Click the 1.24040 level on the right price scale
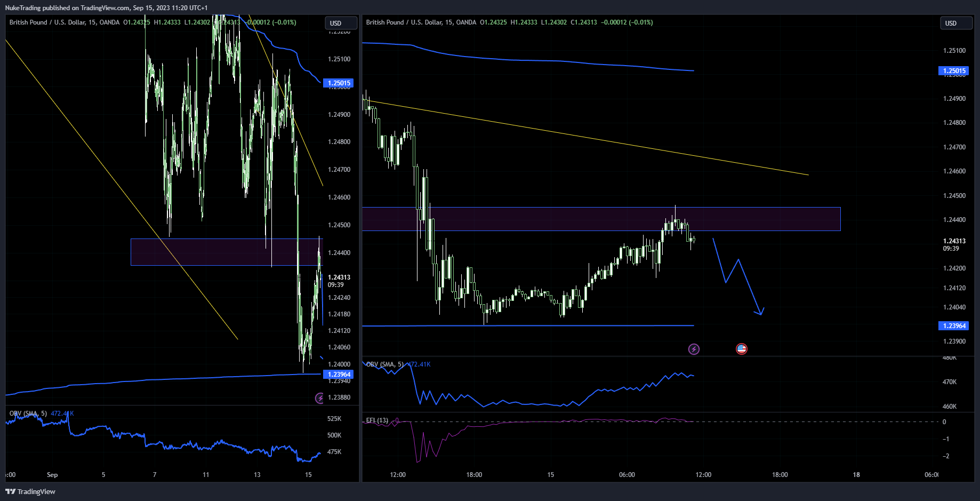 [954, 307]
